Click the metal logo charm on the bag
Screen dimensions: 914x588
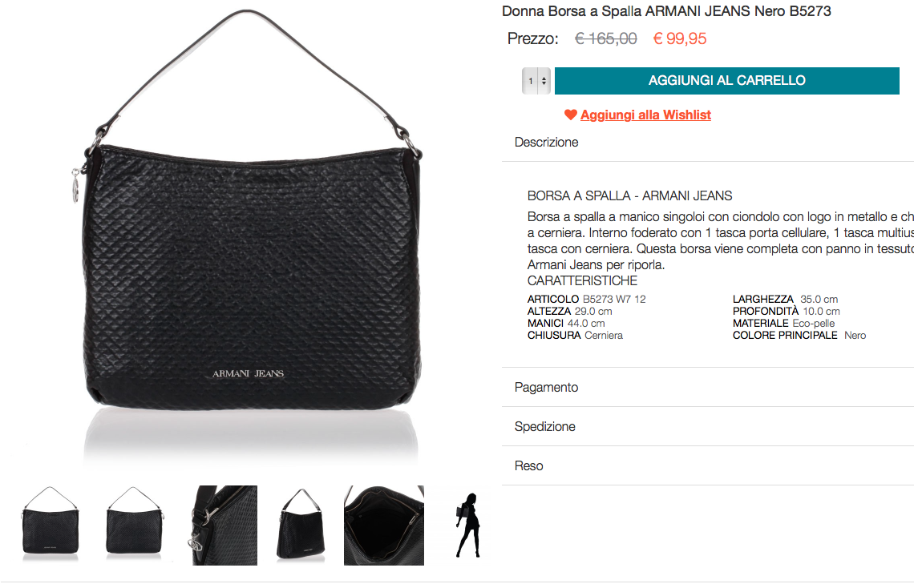pyautogui.click(x=76, y=187)
